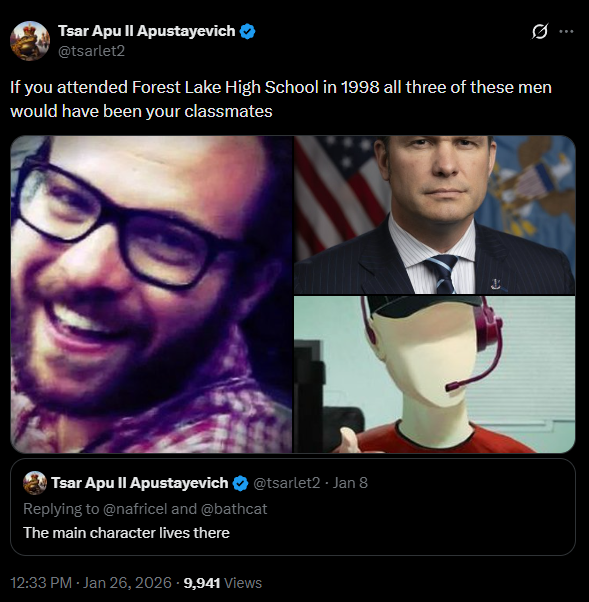589x602 pixels.
Task: Open the 9,941 Views counter
Action: click(x=223, y=583)
